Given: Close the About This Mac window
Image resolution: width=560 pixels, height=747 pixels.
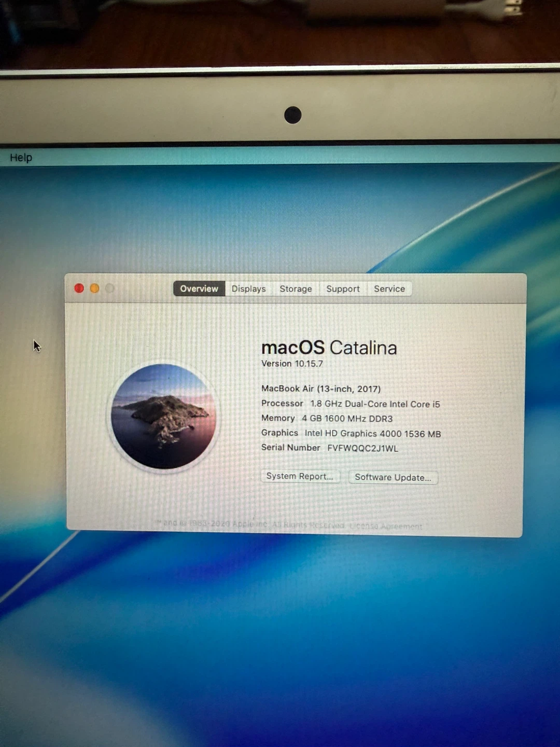Looking at the screenshot, I should [x=79, y=288].
